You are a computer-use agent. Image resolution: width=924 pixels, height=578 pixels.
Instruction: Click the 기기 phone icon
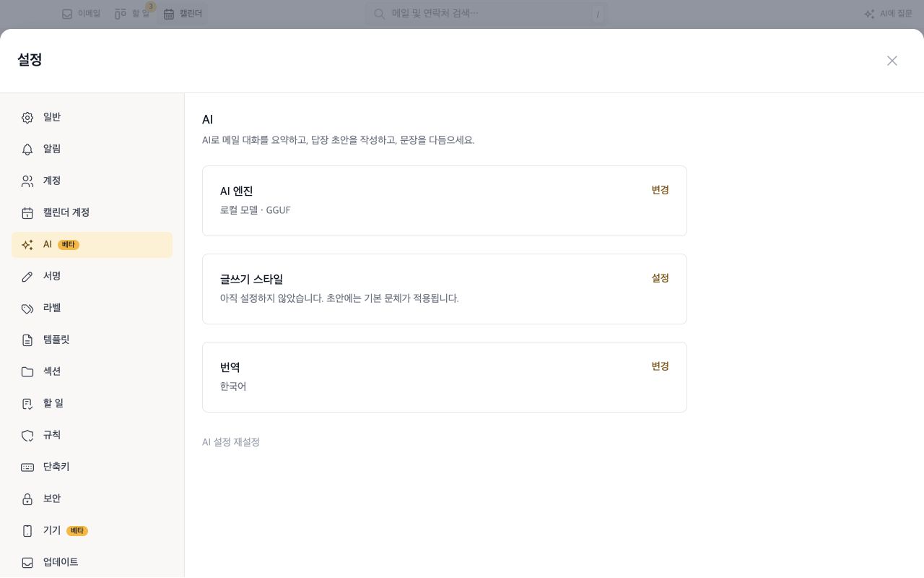tap(27, 530)
